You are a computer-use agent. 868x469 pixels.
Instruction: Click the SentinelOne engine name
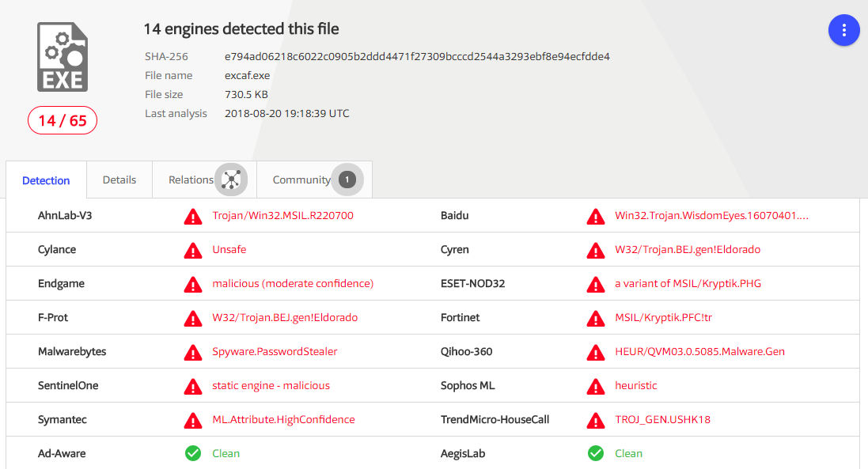(x=68, y=385)
